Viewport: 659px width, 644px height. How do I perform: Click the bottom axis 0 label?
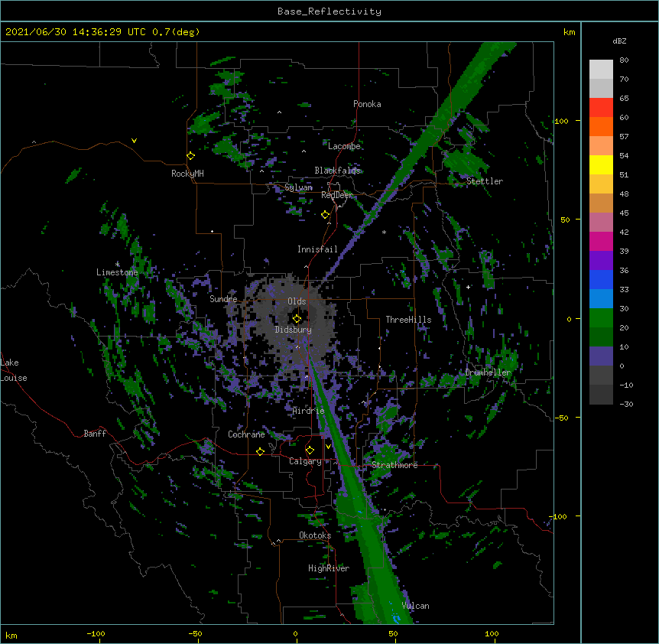pos(295,633)
